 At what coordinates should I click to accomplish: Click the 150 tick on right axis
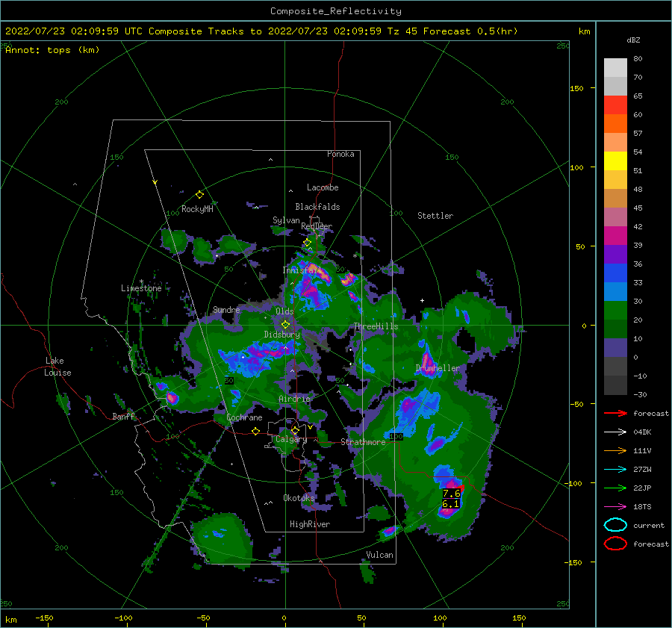click(576, 88)
